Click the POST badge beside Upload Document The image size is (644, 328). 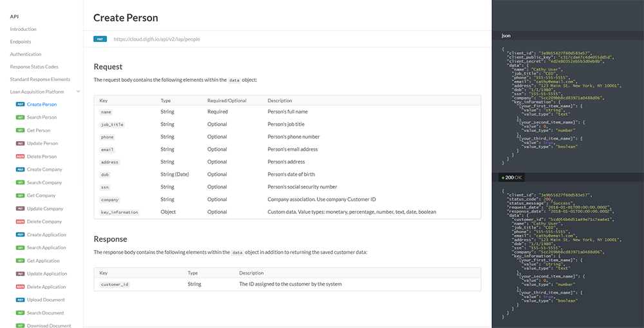coord(20,300)
